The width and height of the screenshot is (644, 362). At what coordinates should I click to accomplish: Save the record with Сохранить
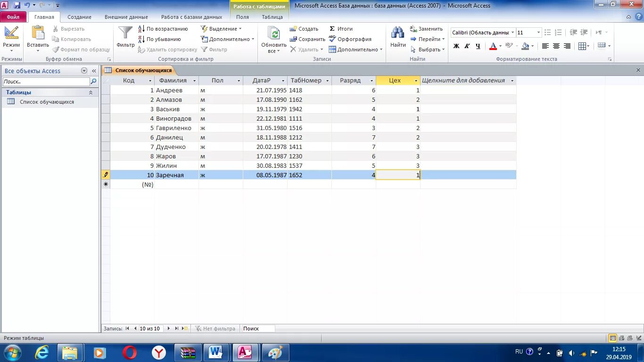coord(307,39)
